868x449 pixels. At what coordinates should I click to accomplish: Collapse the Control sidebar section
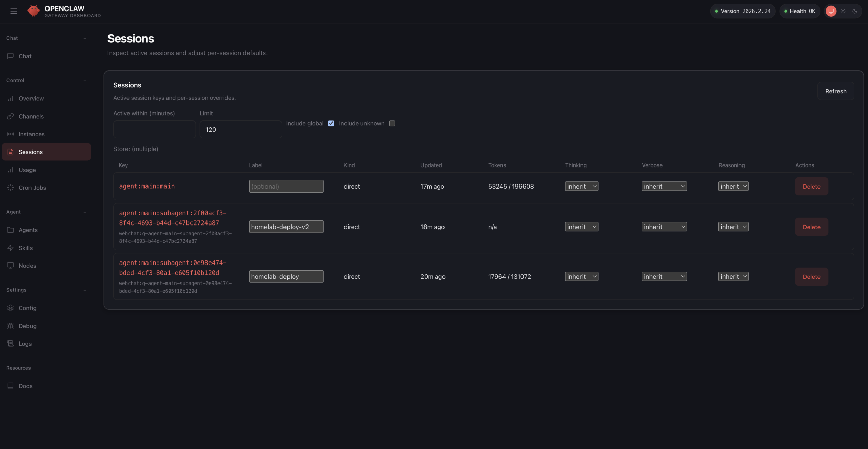[85, 80]
